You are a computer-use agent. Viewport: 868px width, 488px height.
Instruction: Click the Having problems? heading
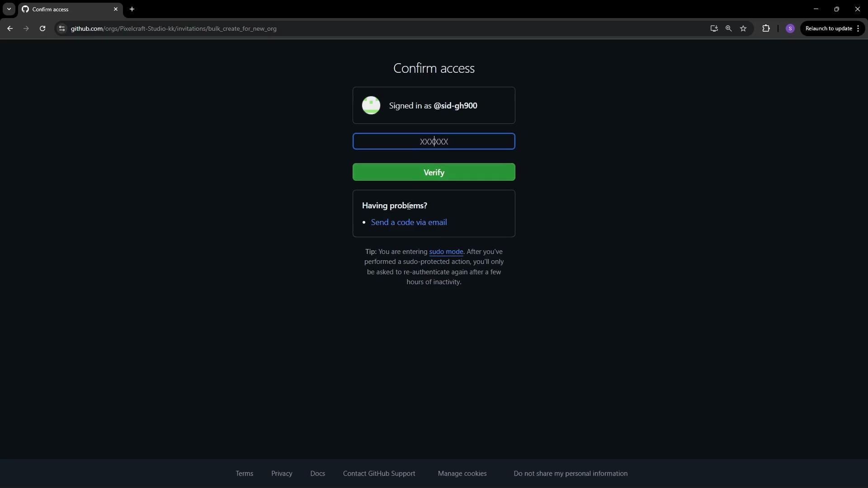point(395,206)
